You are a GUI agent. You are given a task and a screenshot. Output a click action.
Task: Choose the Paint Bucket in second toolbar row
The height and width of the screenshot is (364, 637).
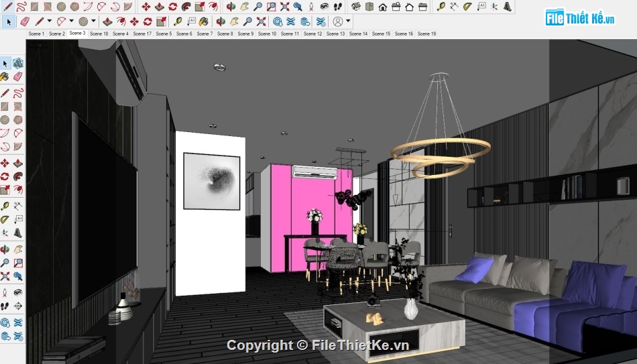(x=204, y=21)
